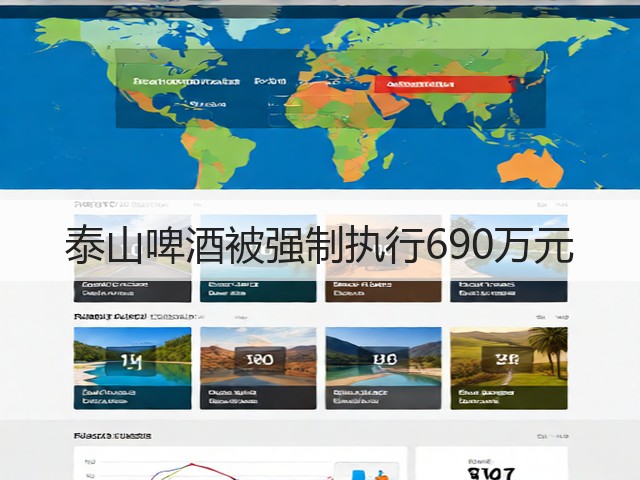Open the palm tree meadow card

(x=509, y=368)
